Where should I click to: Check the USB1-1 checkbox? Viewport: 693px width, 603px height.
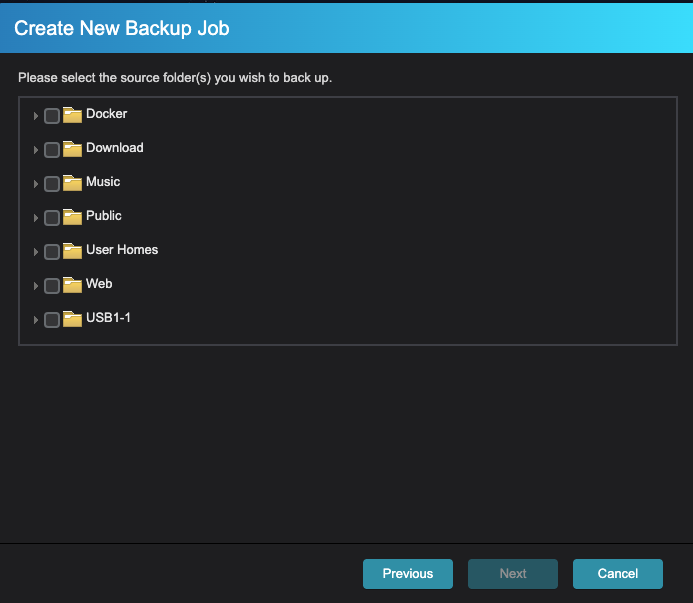(52, 320)
